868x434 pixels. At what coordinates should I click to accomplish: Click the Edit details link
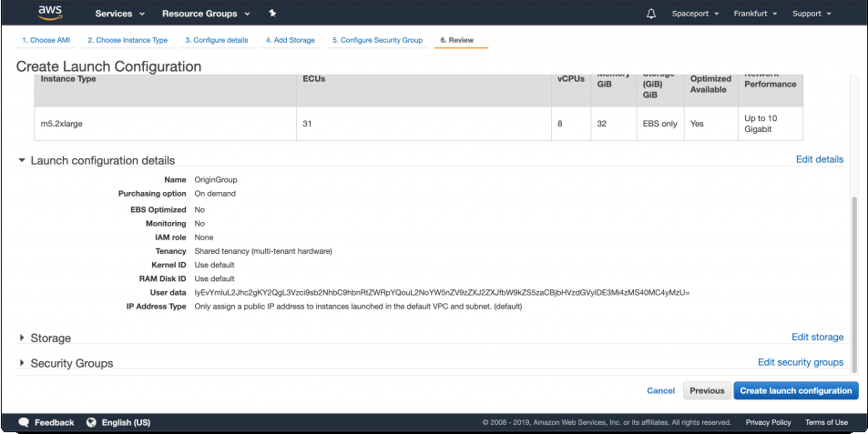pyautogui.click(x=820, y=159)
